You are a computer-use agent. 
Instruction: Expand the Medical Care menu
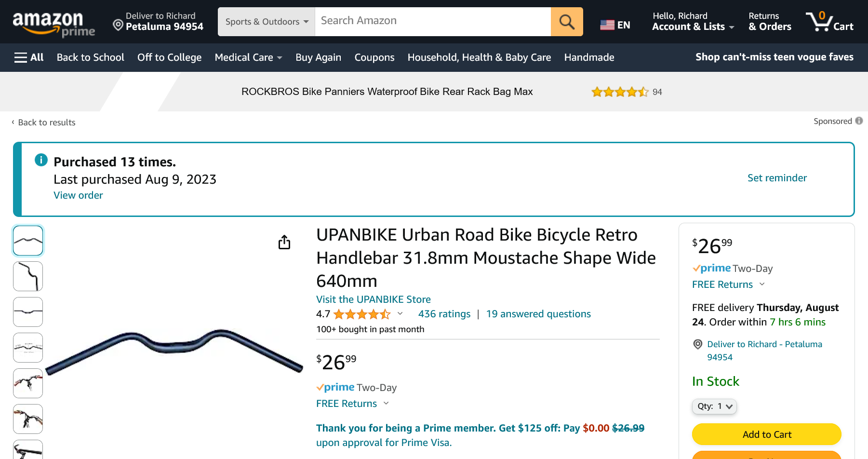coord(248,57)
